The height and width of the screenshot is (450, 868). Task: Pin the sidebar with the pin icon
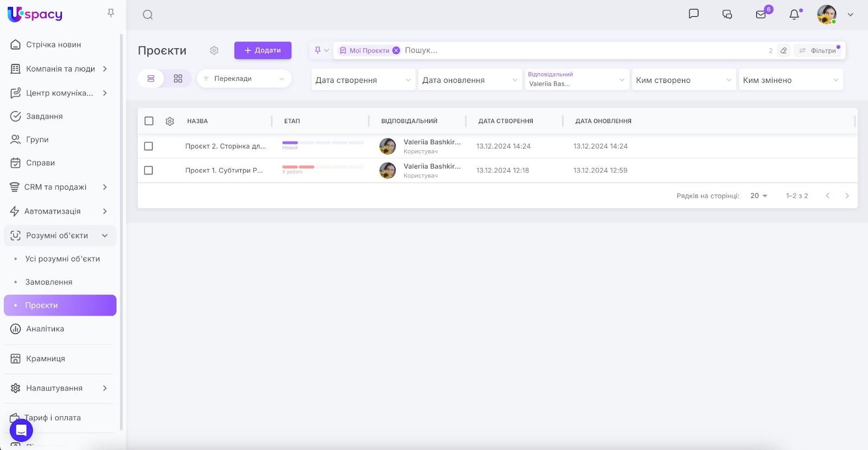pyautogui.click(x=111, y=13)
